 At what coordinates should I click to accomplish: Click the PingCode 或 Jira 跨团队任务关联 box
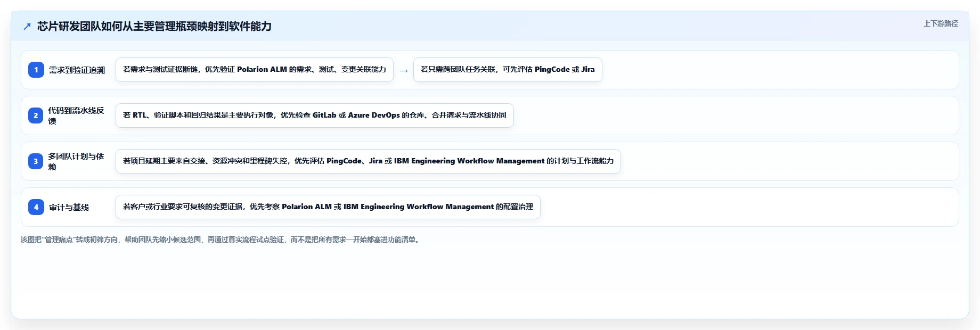pos(508,70)
